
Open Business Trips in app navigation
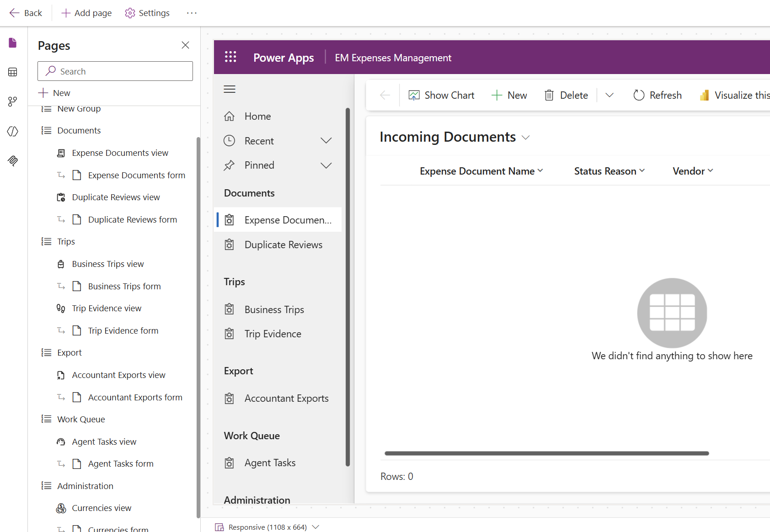(278, 309)
